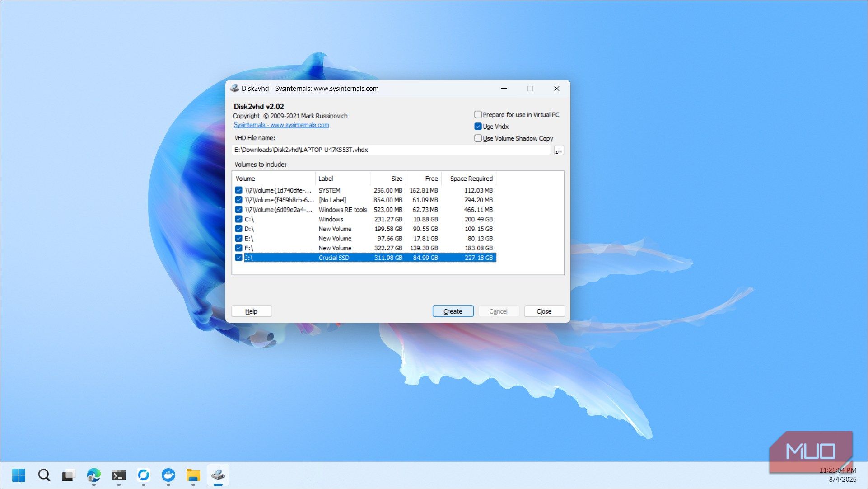Uncheck the SYSTEM volume checkbox
Screen dimensions: 868x489
[238, 190]
